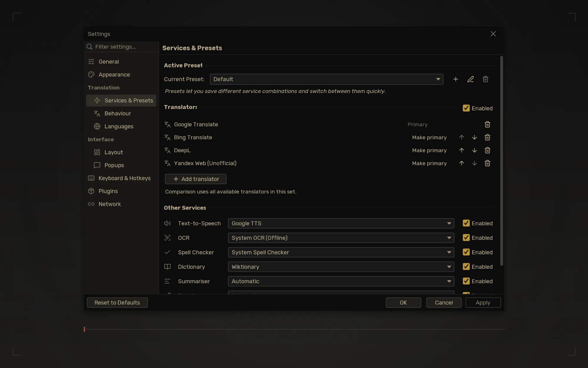Click the OCR scan icon
588x368 pixels.
pyautogui.click(x=167, y=238)
